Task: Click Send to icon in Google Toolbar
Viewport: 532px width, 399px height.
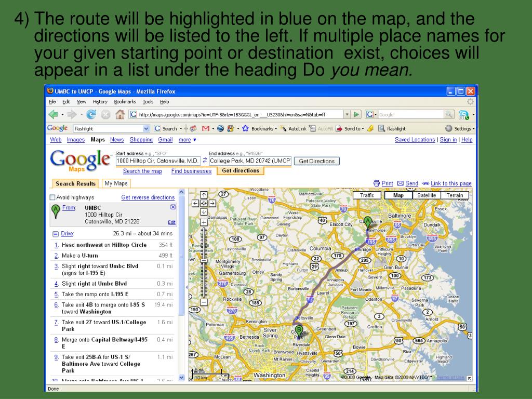Action: tap(339, 129)
